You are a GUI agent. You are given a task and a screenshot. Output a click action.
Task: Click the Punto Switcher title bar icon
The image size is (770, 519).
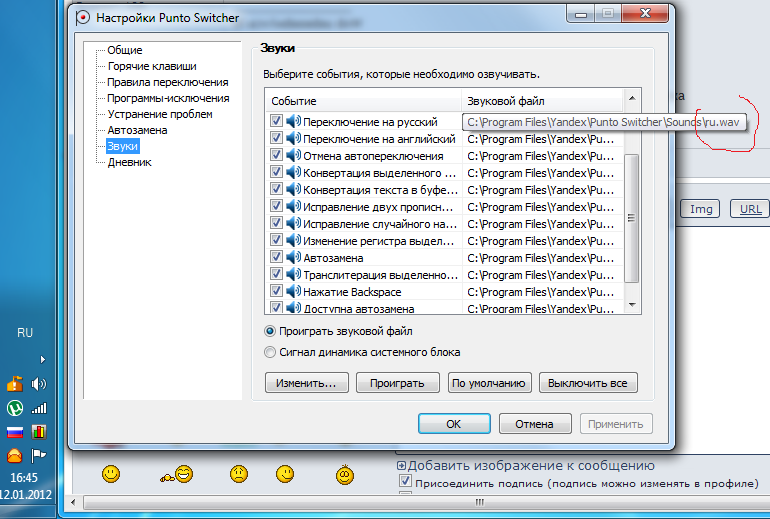click(x=83, y=18)
